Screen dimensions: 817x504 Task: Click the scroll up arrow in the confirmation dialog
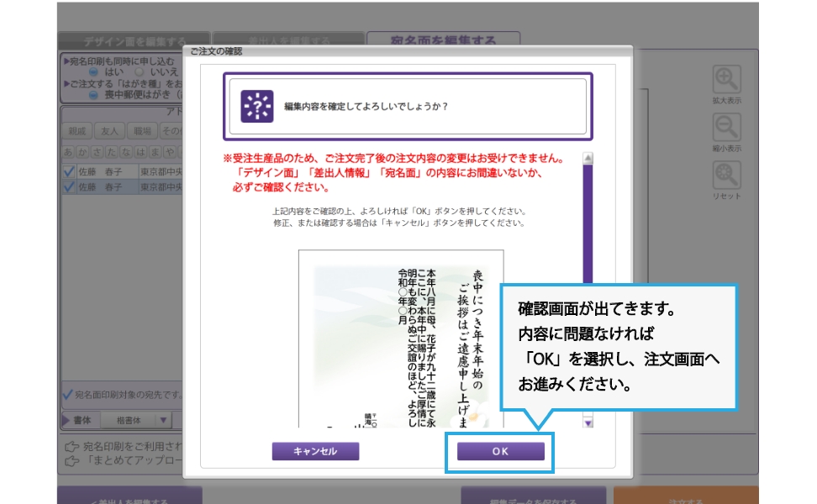pos(588,158)
